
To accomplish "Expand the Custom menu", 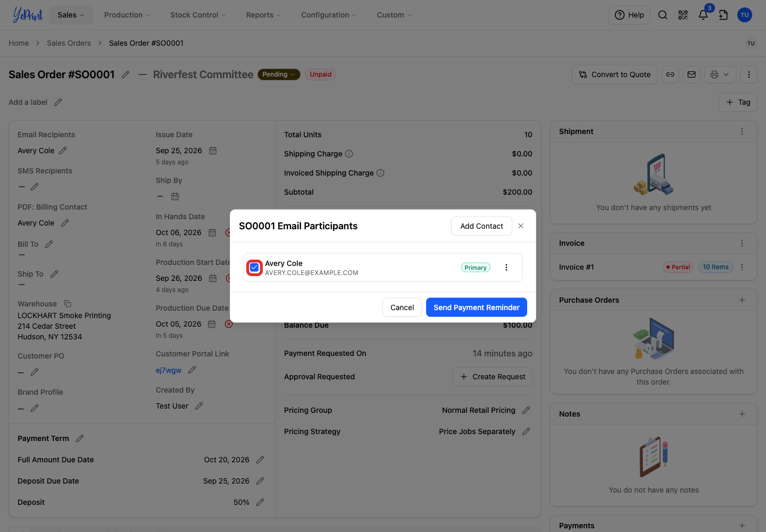I will click(394, 15).
